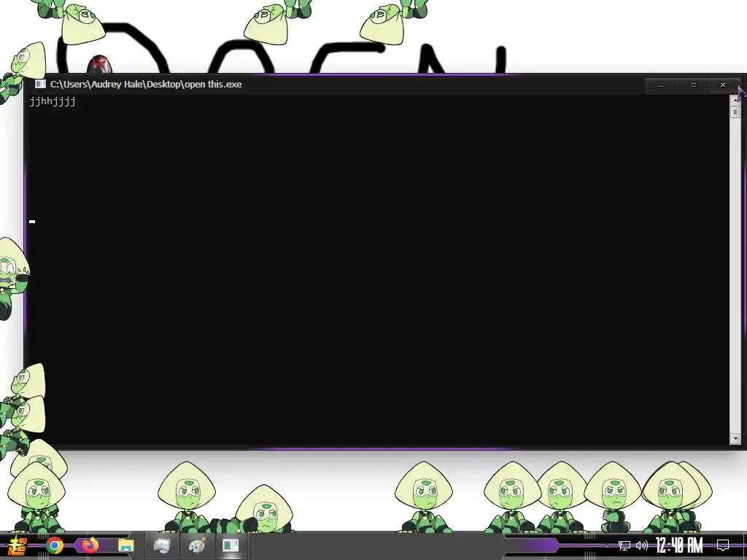Open the notification action center icon
747x560 pixels.
[723, 545]
